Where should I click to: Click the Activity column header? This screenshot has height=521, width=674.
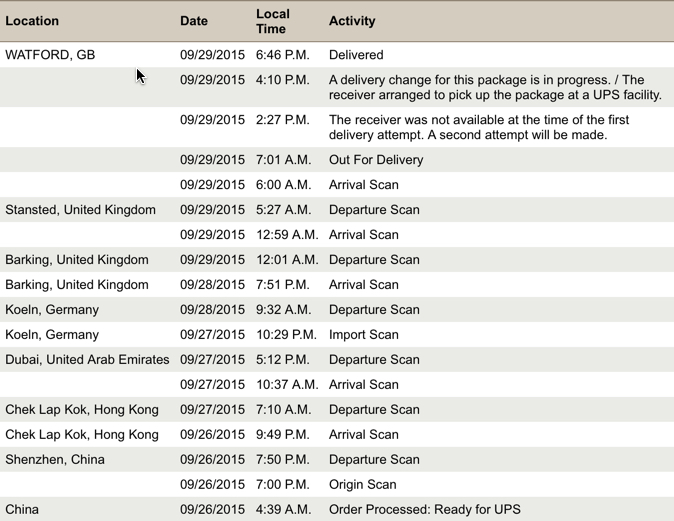(x=352, y=21)
